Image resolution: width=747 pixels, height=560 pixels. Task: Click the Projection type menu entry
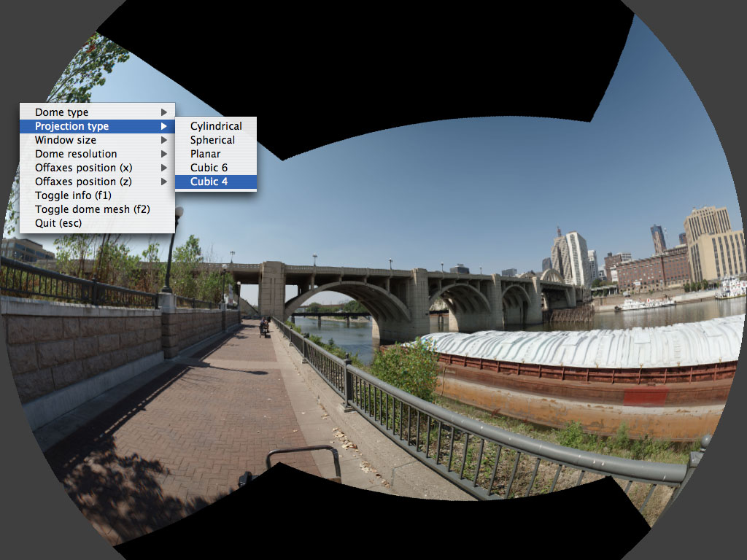coord(97,126)
